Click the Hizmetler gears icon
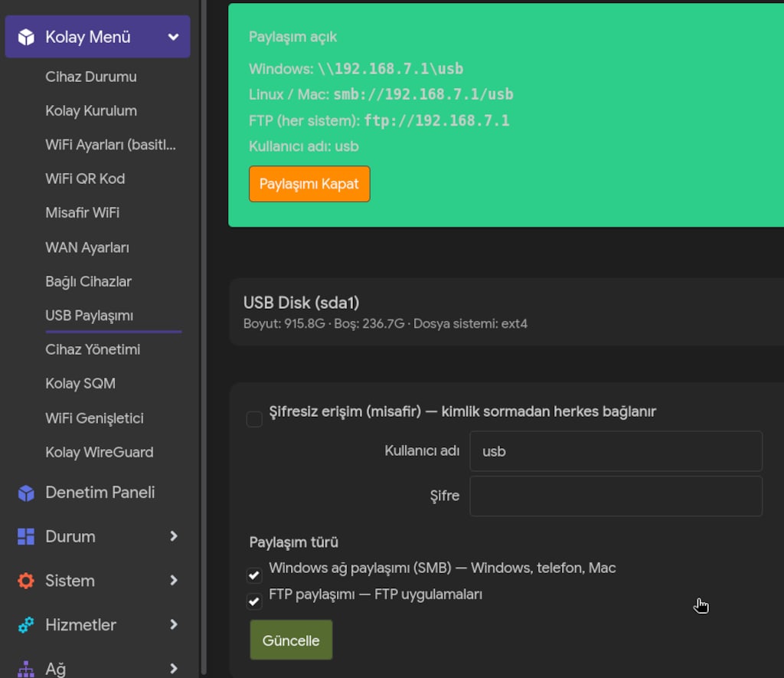Viewport: 784px width, 678px height. click(26, 624)
